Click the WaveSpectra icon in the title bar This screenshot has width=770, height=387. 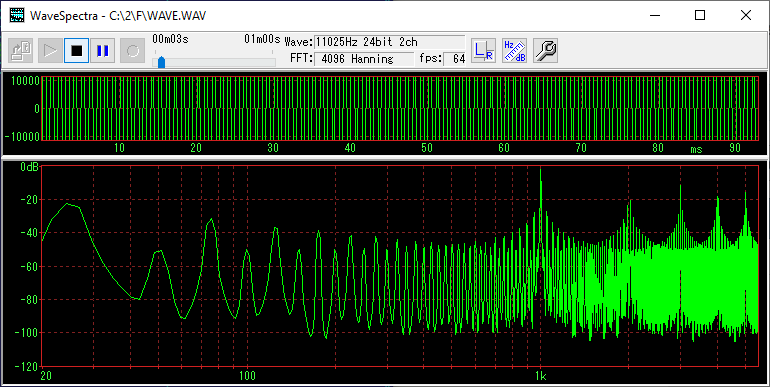17,15
